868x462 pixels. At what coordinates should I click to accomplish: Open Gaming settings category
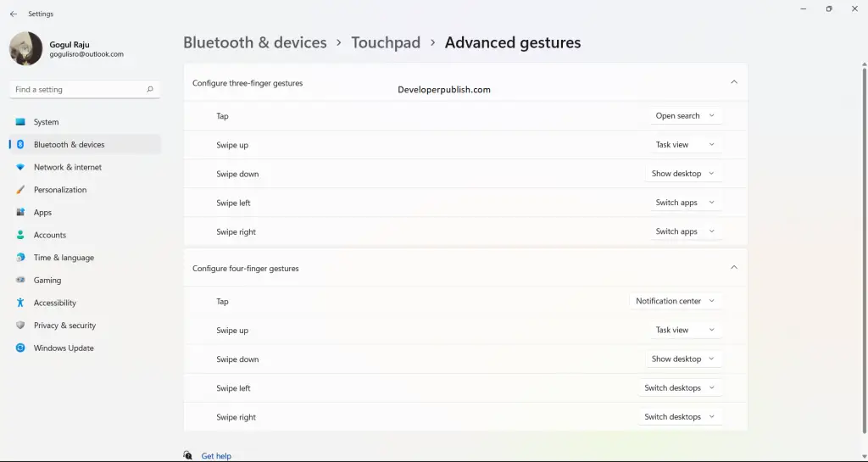coord(85,280)
